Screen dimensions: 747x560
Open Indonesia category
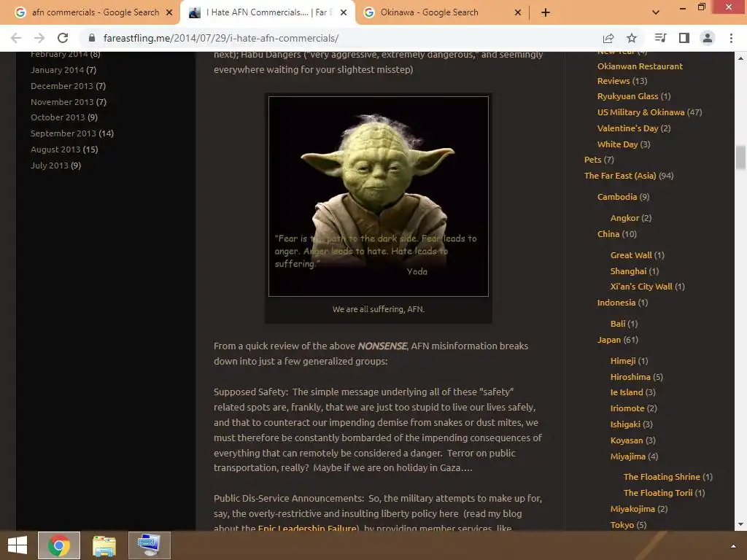coord(616,303)
